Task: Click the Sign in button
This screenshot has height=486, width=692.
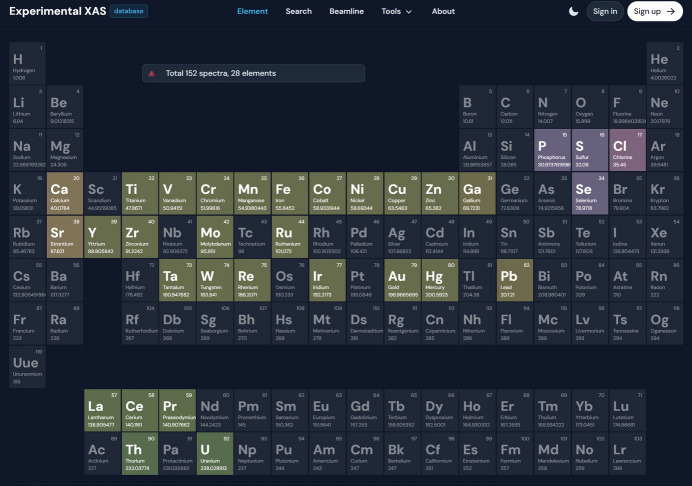Action: click(x=604, y=12)
